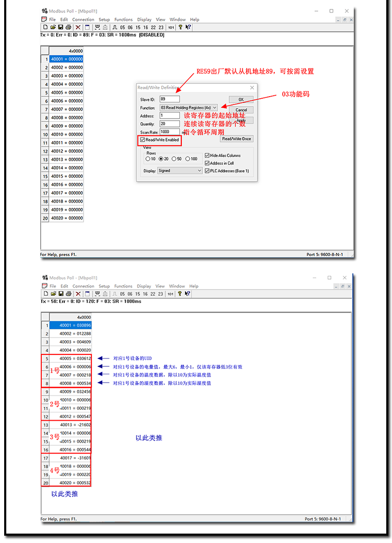Click the Address input field
Image resolution: width=392 pixels, height=543 pixels.
[x=170, y=115]
